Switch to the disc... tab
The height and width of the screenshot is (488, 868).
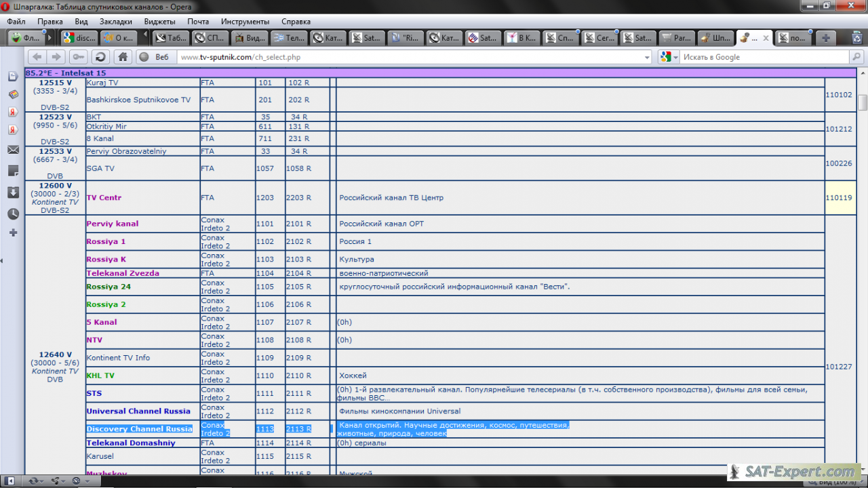[x=79, y=38]
